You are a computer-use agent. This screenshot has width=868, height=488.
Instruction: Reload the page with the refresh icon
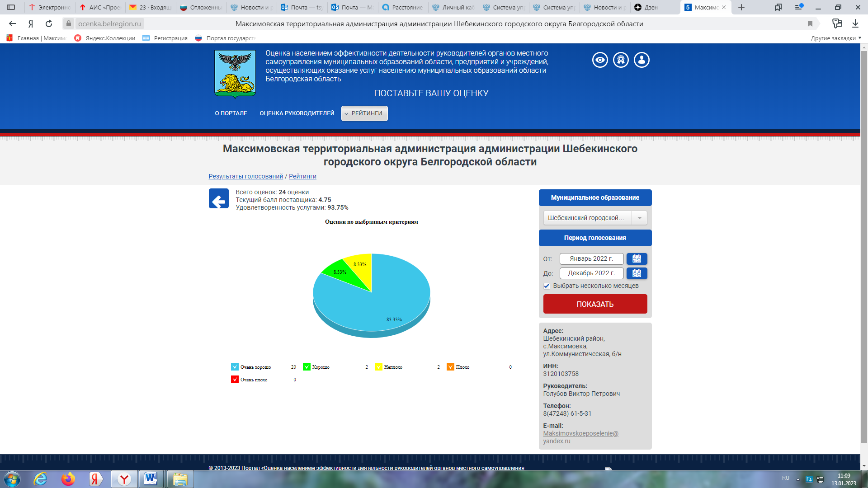click(x=49, y=23)
